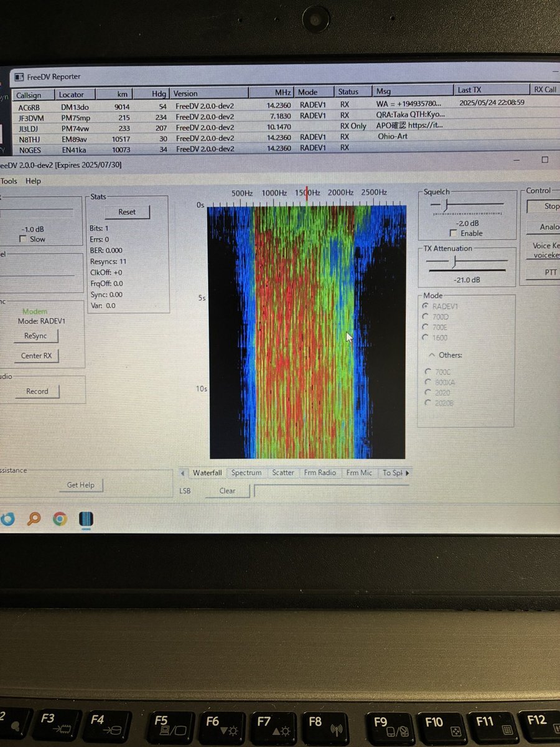Click the Voice Keyer button
Screen dimensions: 560x747
(x=543, y=250)
